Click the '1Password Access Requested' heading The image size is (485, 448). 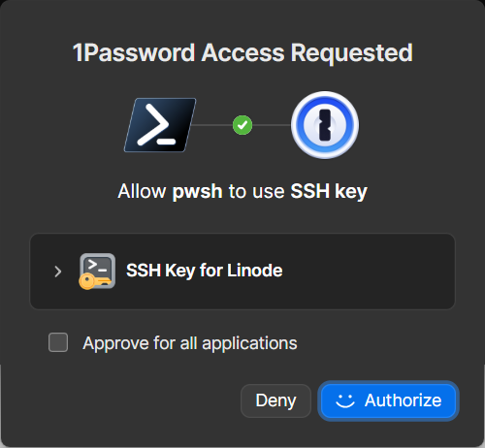(242, 53)
